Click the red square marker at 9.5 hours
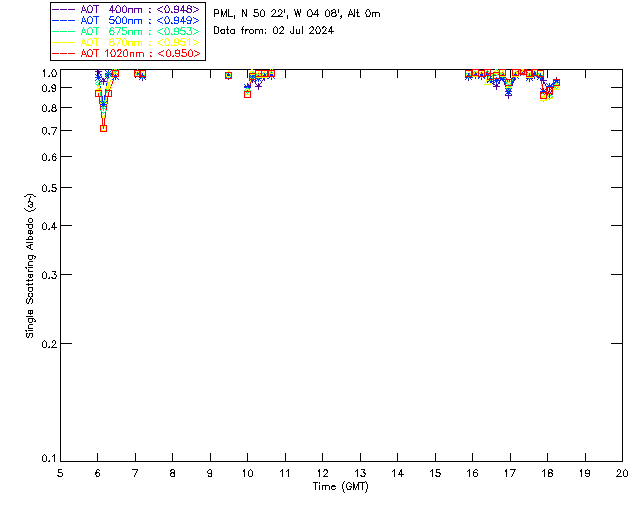Image resolution: width=640 pixels, height=512 pixels. coord(229,76)
